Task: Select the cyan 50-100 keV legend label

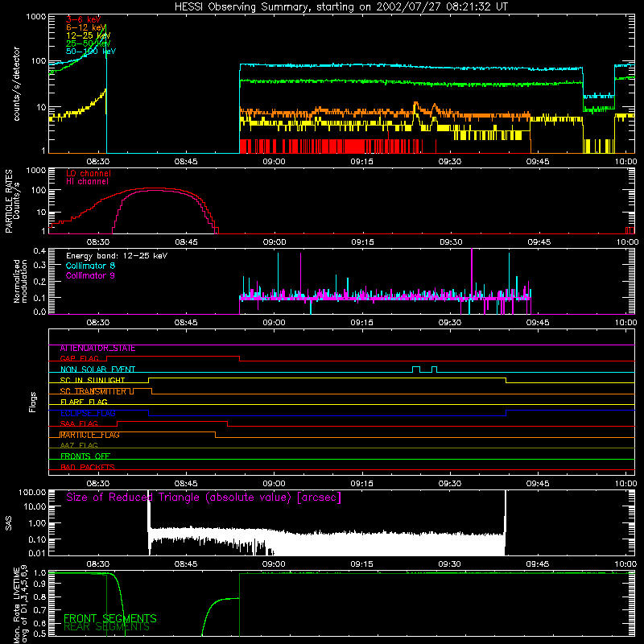Action: (91, 52)
